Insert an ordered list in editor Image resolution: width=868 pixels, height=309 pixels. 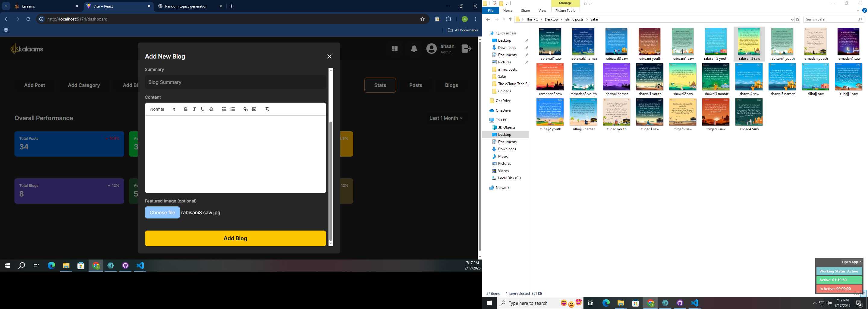(224, 109)
